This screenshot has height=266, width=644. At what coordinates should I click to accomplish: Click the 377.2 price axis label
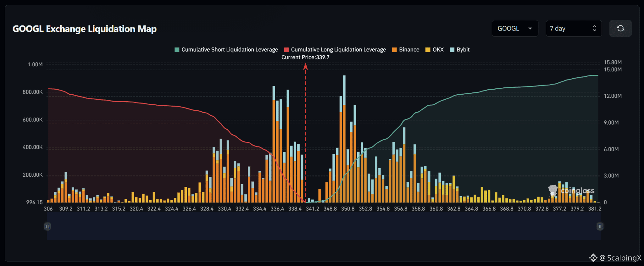click(x=559, y=209)
